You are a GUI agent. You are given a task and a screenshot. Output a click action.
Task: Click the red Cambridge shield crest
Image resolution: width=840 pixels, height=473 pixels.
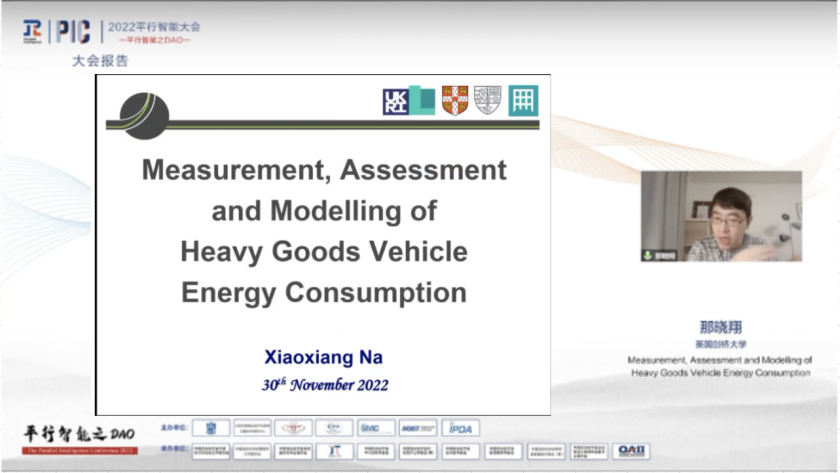[454, 100]
